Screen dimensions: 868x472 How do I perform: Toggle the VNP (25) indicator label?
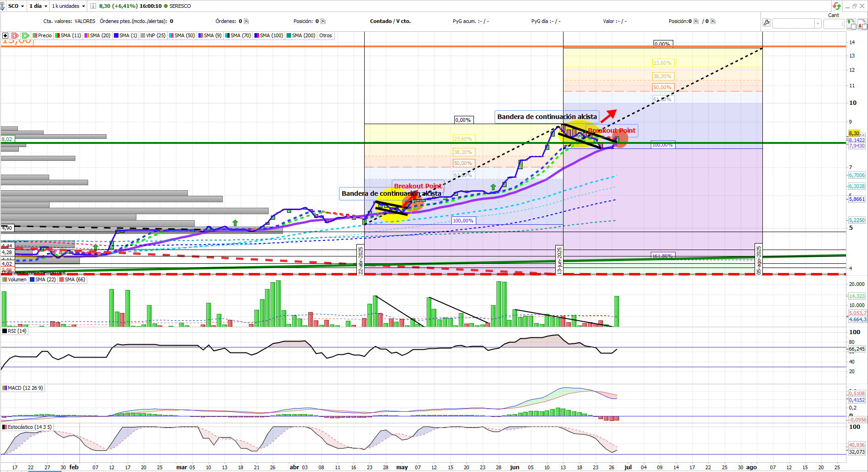153,35
